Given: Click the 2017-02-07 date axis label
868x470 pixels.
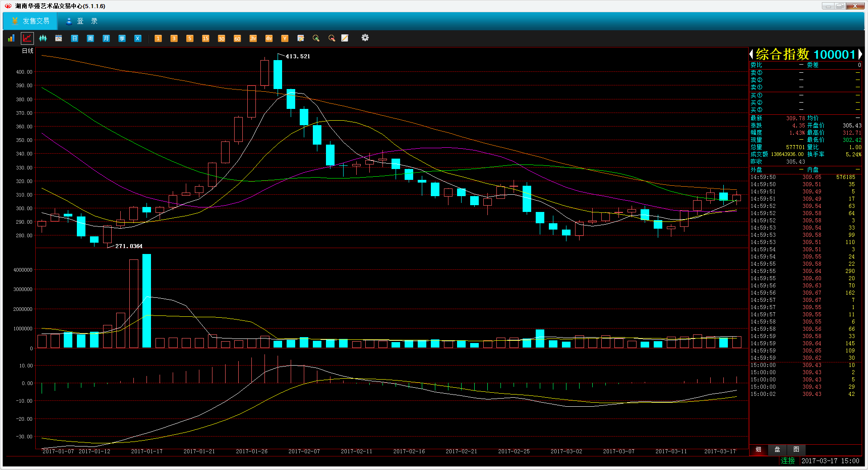Looking at the screenshot, I should tap(304, 451).
